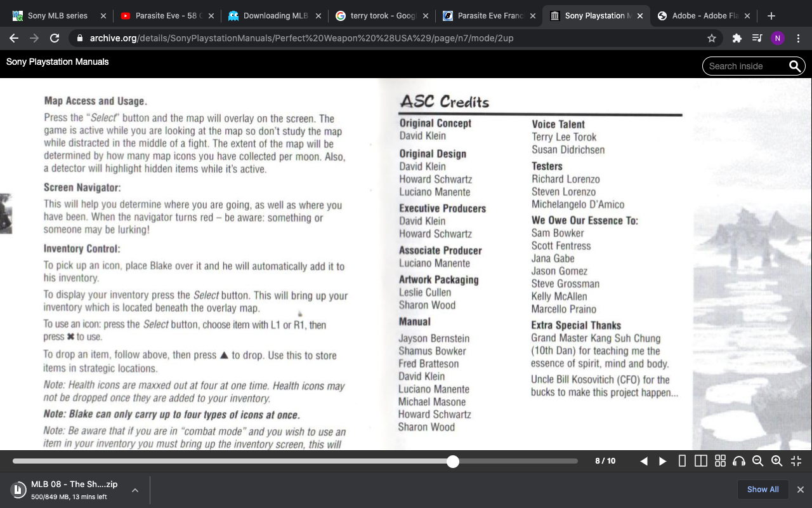Image resolution: width=812 pixels, height=508 pixels.
Task: Zoom in on the manual page
Action: (776, 461)
